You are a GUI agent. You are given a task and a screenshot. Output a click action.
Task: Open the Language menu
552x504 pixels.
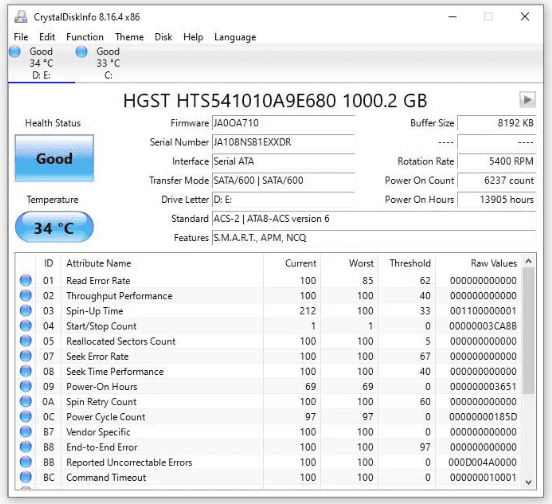coord(235,37)
